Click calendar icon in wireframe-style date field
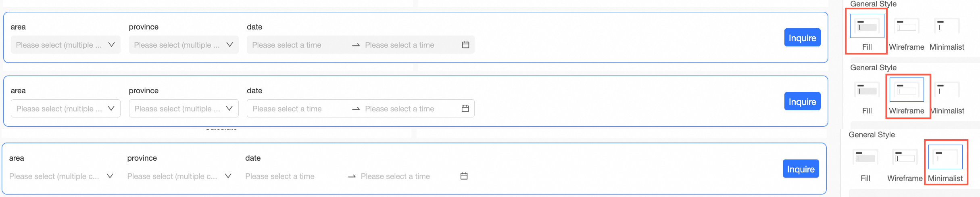The width and height of the screenshot is (980, 197). click(x=465, y=109)
